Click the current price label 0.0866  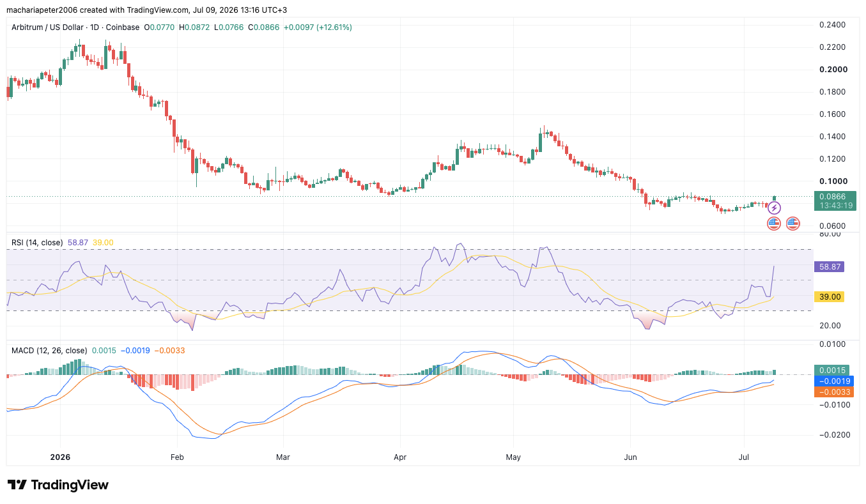point(835,198)
